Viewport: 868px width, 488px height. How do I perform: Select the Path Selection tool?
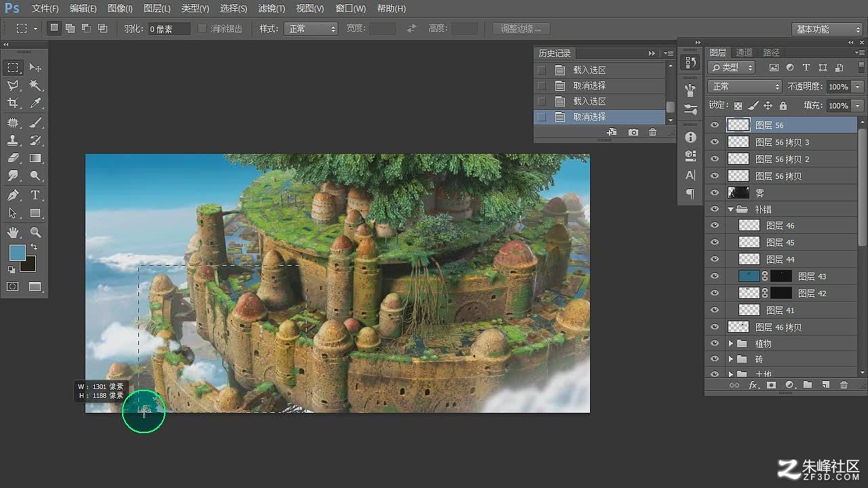13,213
